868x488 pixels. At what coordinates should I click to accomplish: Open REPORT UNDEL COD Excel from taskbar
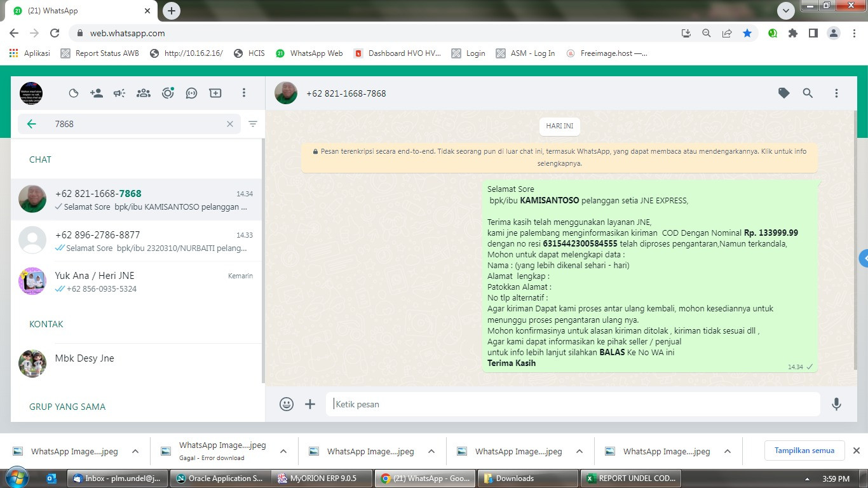point(632,478)
